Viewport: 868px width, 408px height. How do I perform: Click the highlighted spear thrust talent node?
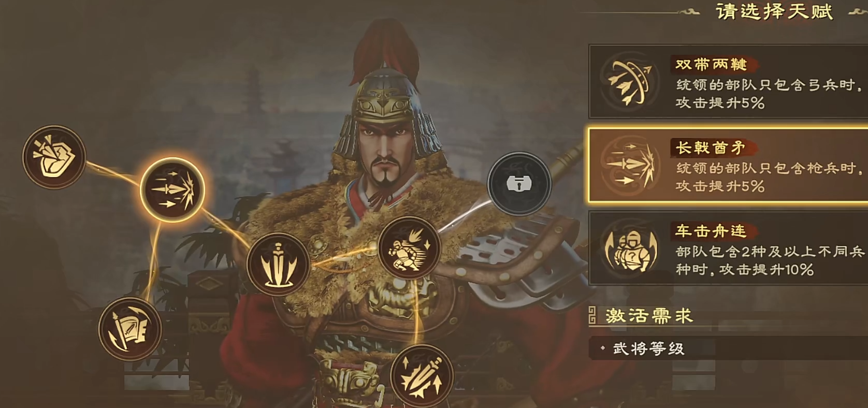[x=172, y=190]
